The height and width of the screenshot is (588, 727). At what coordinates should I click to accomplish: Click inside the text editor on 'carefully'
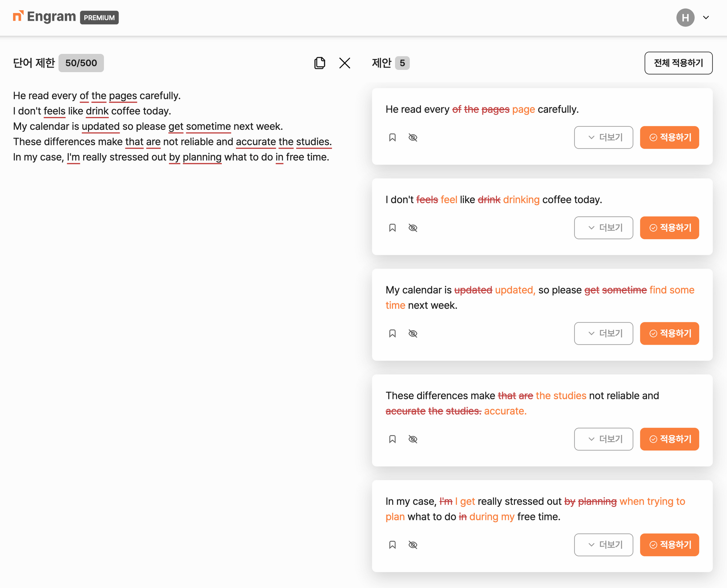point(159,96)
